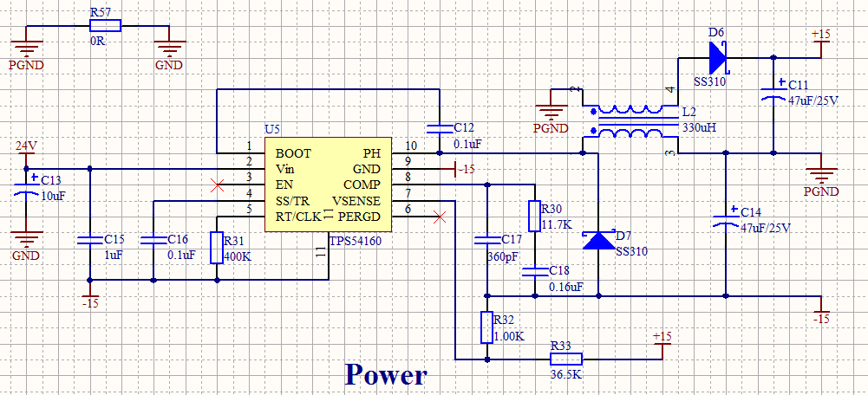Select the L2 330uH coupled inductor
The width and height of the screenshot is (868, 395).
point(630,121)
